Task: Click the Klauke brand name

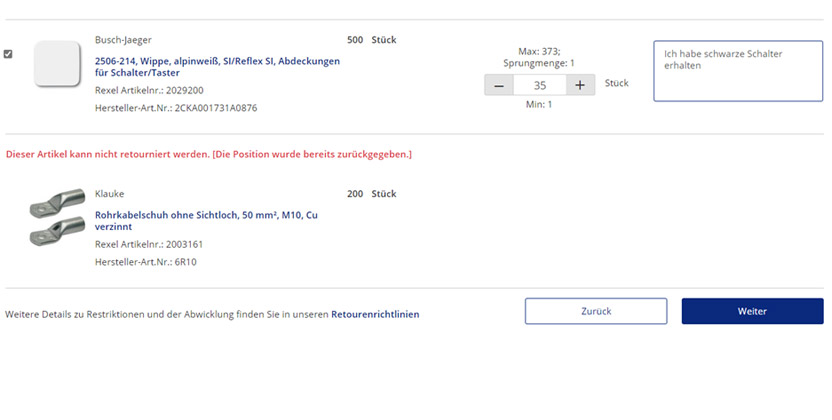Action: coord(109,194)
